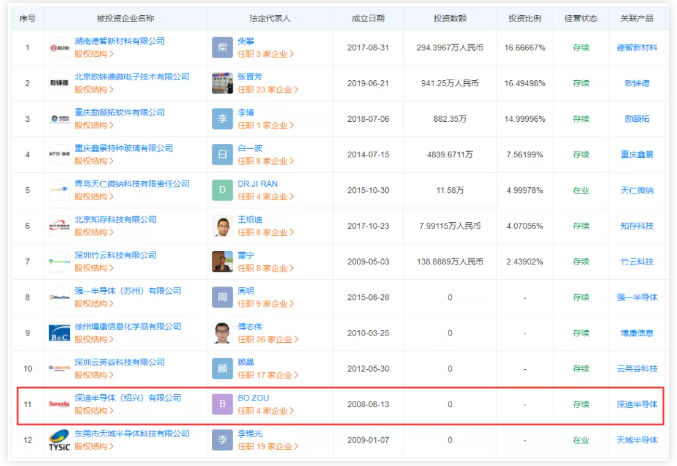Open the 东莞市天域半导体科技有限公司 link

[132, 434]
